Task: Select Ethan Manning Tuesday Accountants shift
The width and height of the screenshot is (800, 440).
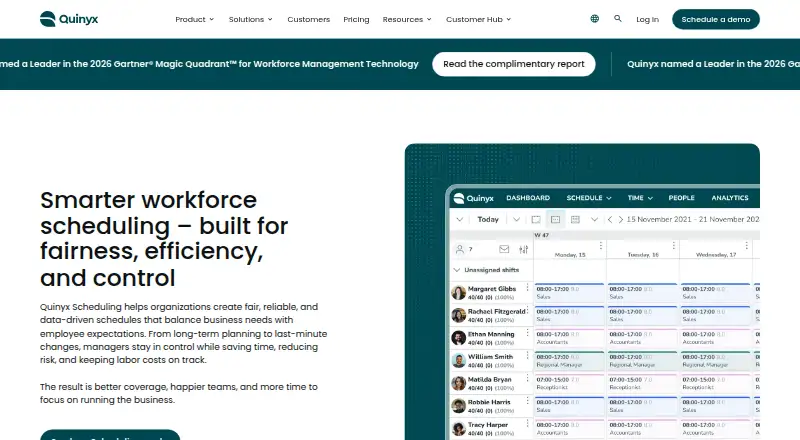Action: [642, 338]
